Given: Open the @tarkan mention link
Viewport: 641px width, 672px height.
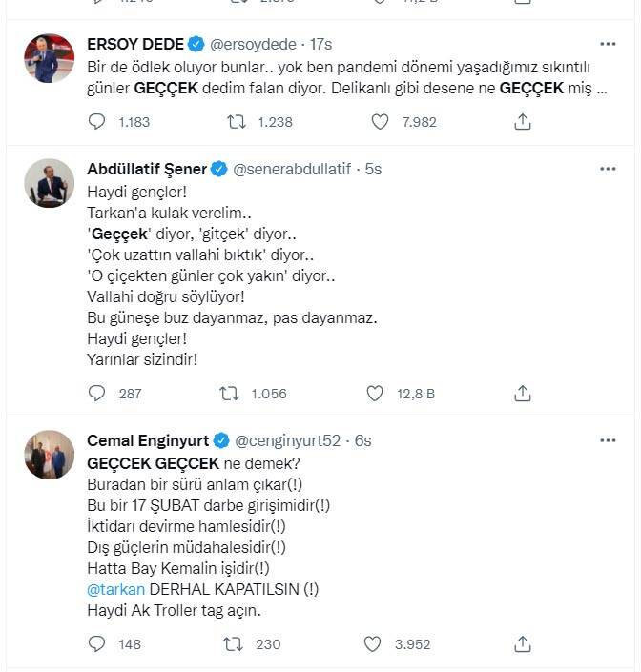Looking at the screenshot, I should 113,589.
